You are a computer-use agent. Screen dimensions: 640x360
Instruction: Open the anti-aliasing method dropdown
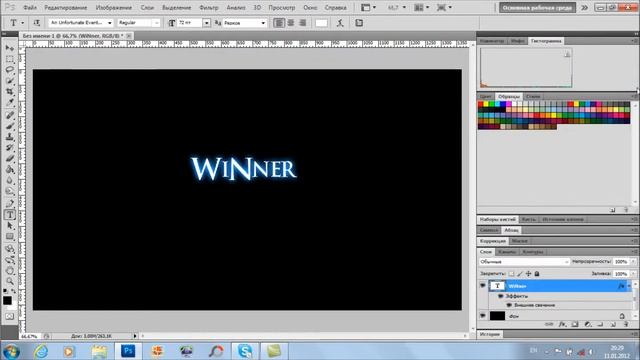(x=263, y=23)
